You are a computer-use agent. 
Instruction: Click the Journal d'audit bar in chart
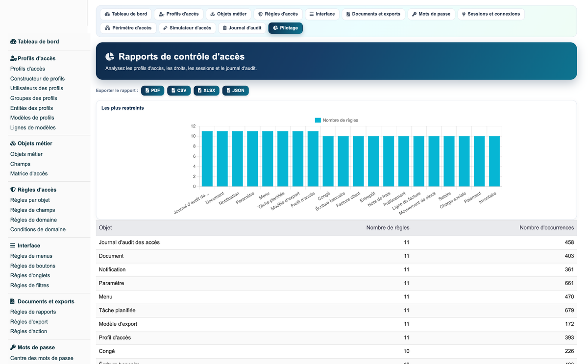coord(207,159)
